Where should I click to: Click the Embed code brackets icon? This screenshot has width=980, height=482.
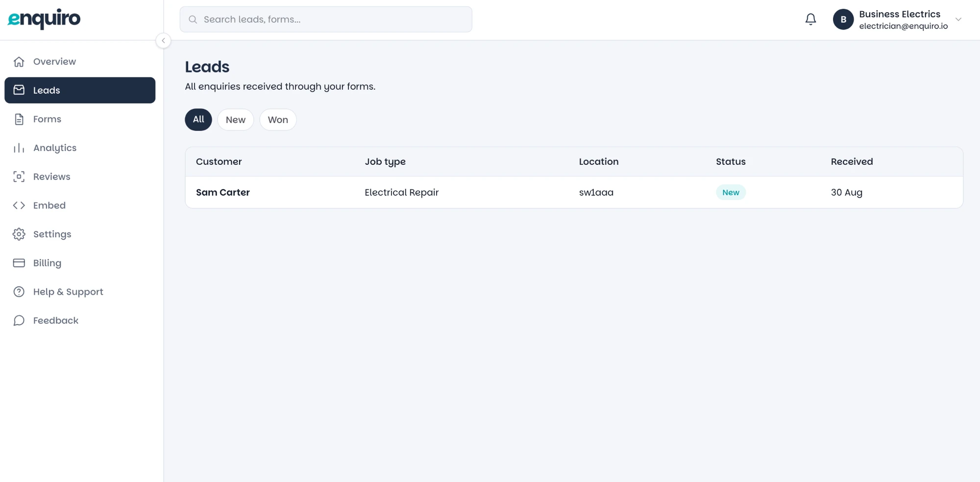(19, 205)
